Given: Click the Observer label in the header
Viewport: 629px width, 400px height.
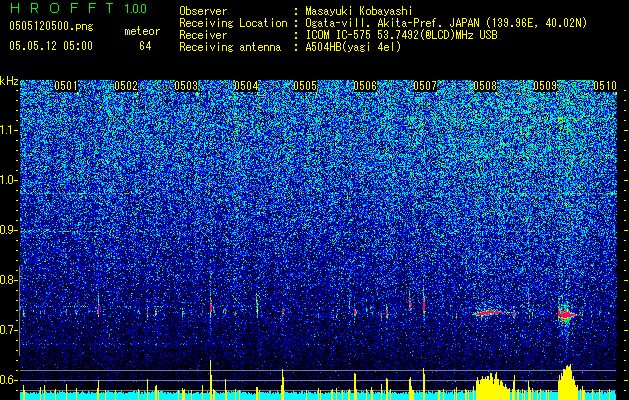Looking at the screenshot, I should [x=203, y=11].
